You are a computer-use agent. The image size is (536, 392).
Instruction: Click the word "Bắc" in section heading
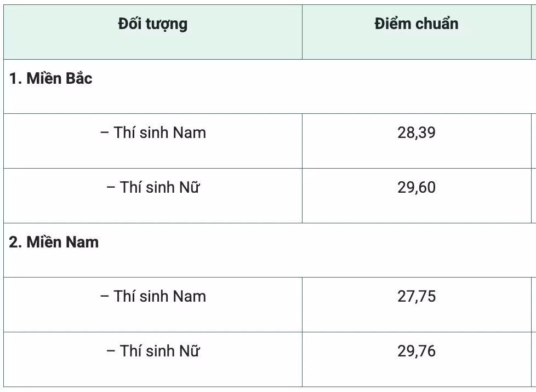pos(79,77)
